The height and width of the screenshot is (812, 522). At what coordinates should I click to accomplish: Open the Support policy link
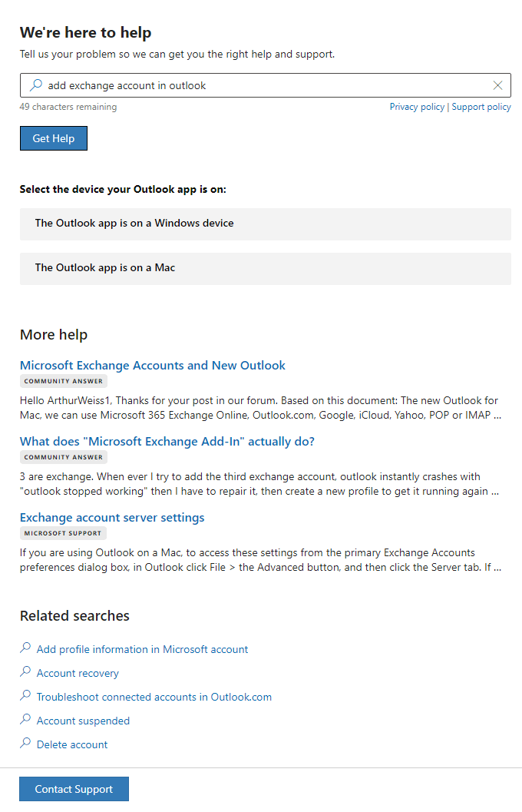[481, 107]
